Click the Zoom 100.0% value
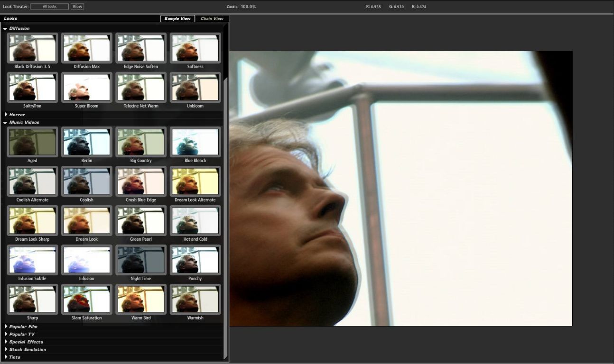The image size is (614, 364). tap(248, 7)
